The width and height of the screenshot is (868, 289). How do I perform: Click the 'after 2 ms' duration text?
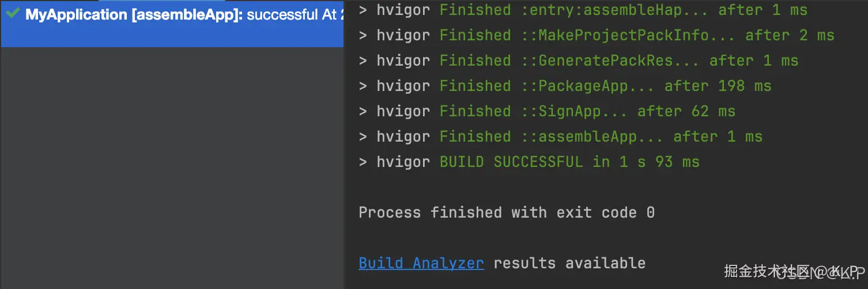790,35
